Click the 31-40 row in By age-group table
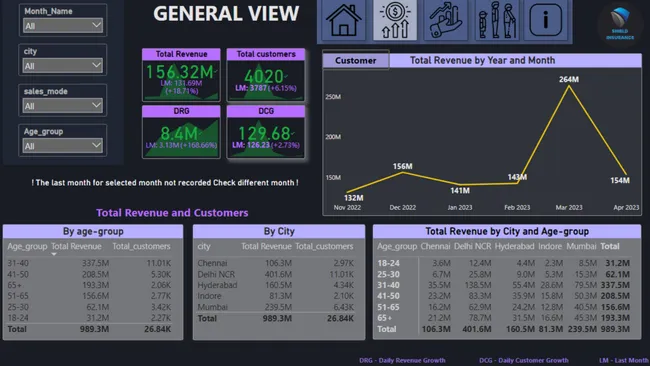 coord(89,263)
